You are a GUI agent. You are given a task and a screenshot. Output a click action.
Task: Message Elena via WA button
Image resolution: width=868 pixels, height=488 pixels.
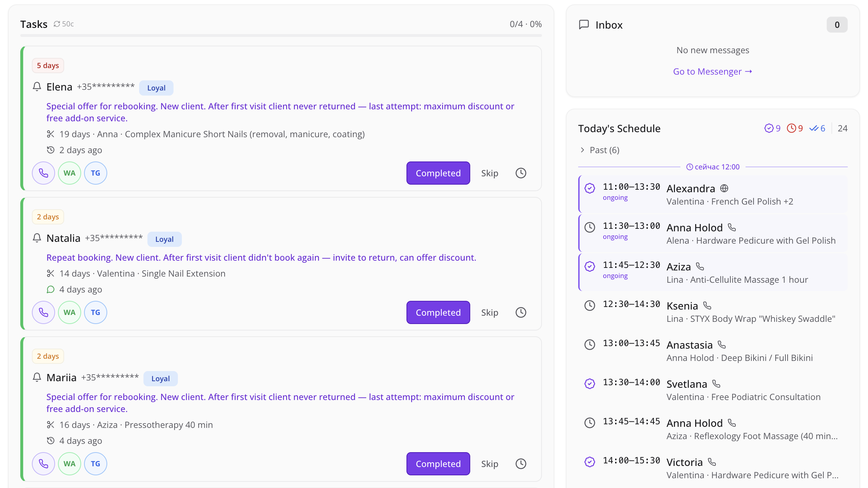70,173
